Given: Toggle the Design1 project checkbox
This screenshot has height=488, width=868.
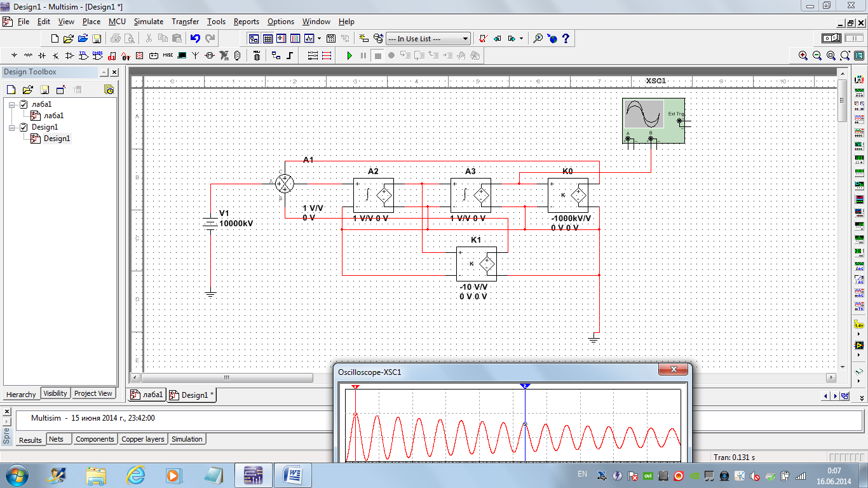Looking at the screenshot, I should (24, 127).
